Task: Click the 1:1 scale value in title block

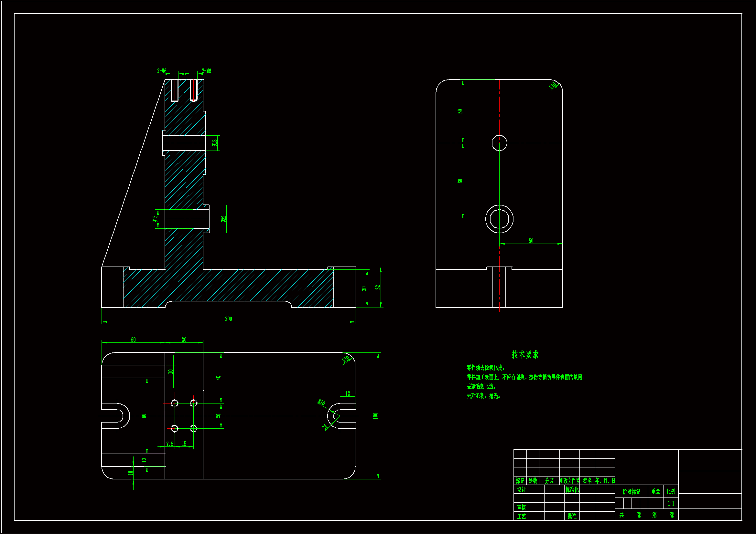Action: pyautogui.click(x=671, y=503)
